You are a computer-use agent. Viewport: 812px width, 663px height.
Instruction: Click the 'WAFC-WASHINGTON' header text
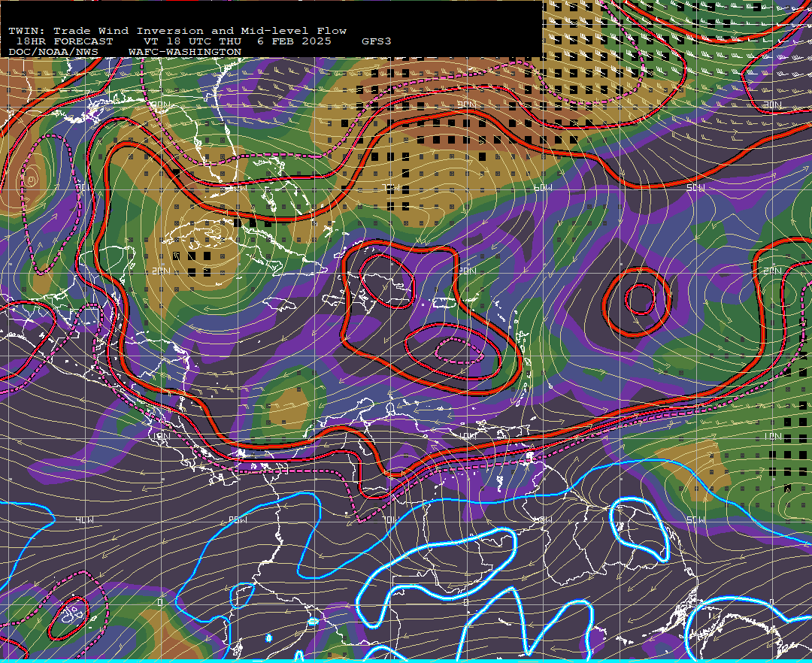click(x=185, y=53)
